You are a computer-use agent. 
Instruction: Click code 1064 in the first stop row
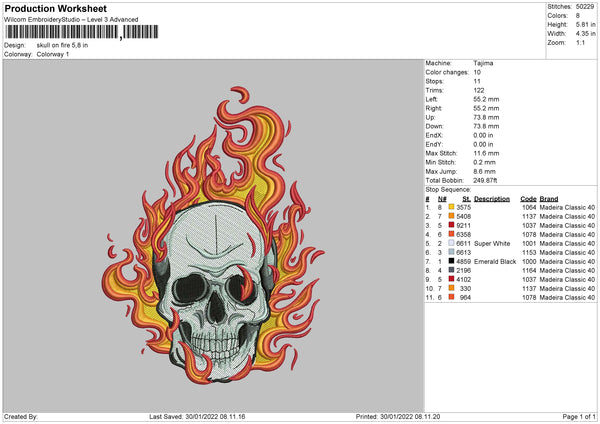[529, 207]
